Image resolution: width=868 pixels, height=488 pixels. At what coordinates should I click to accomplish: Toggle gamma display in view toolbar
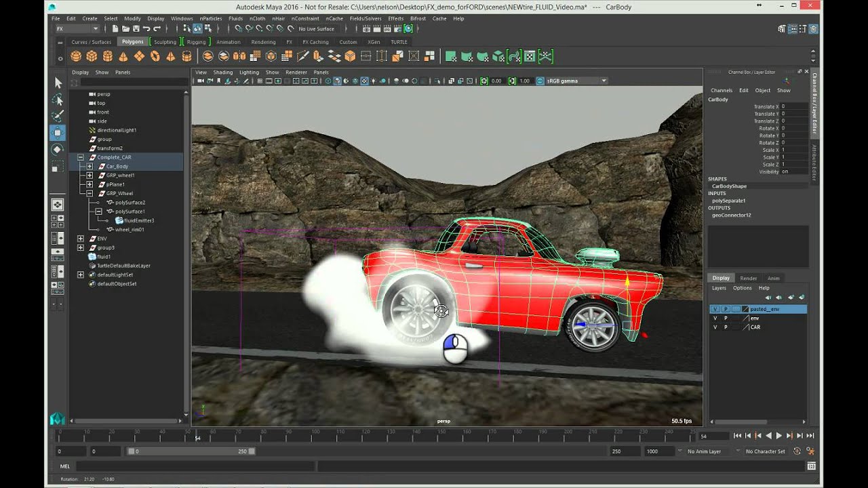click(x=513, y=81)
